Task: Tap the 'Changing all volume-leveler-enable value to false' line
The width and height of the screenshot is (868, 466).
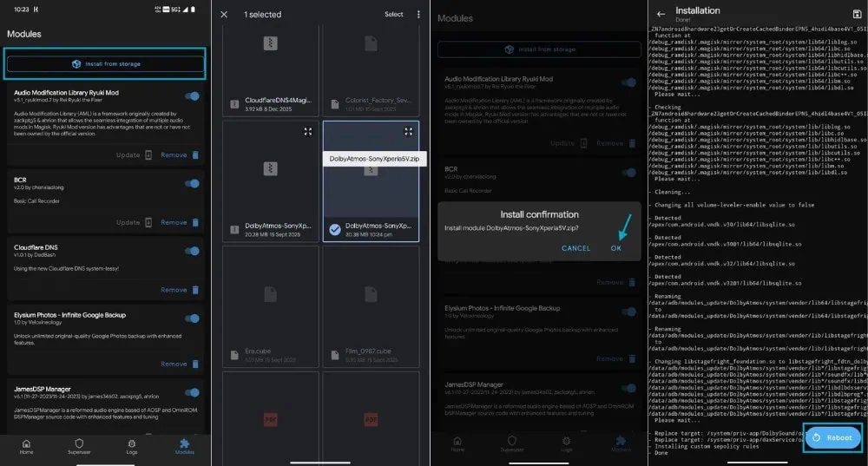Action: pyautogui.click(x=734, y=205)
